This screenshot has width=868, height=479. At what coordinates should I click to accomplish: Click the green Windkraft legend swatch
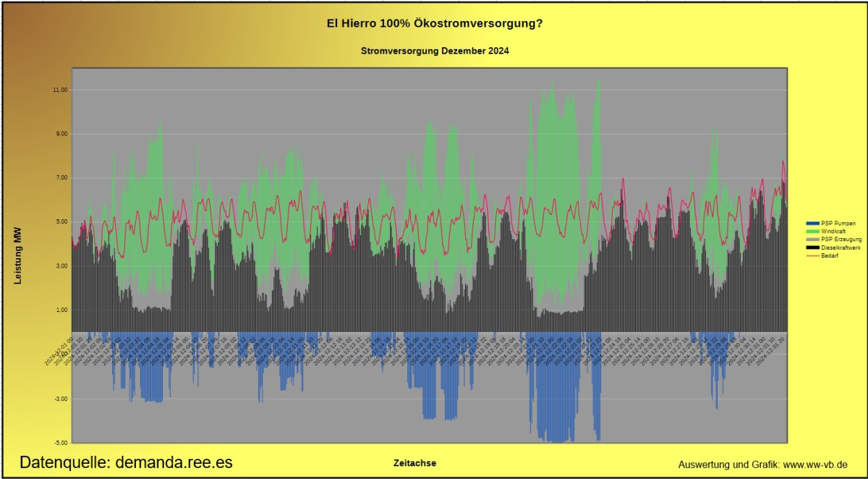(812, 231)
